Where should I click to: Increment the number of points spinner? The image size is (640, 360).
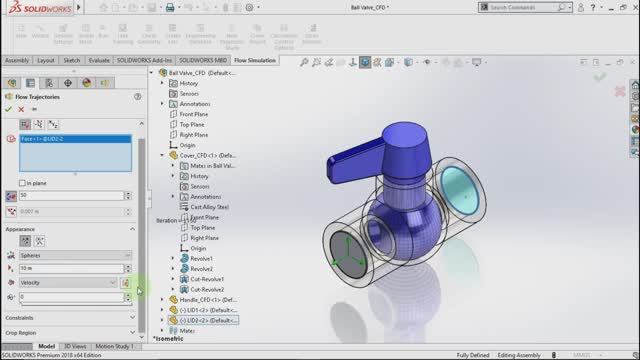[x=128, y=193]
